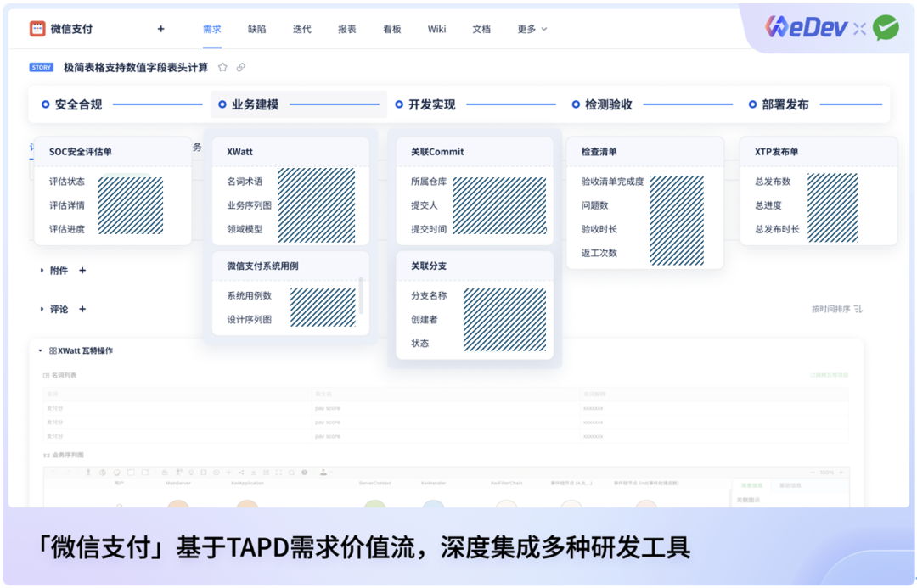
Task: Click the 所属仓库 field label
Action: coord(429,182)
